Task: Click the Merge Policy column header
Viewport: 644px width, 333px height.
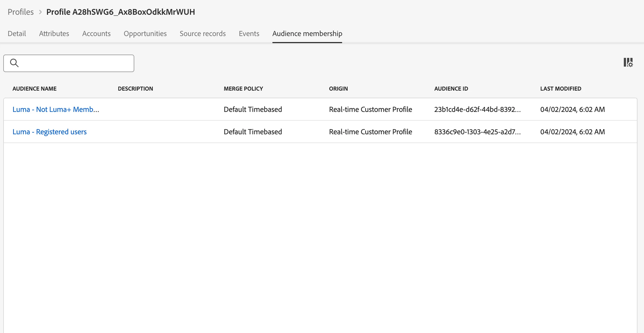Action: pyautogui.click(x=243, y=89)
